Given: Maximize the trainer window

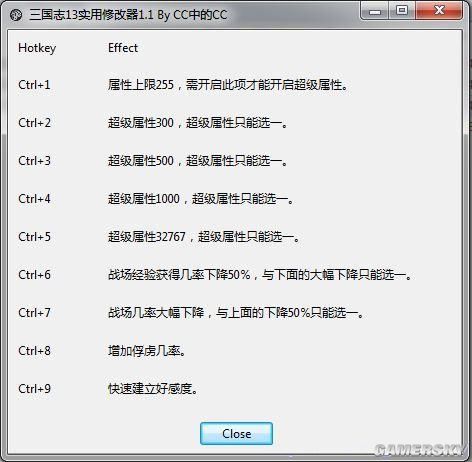Looking at the screenshot, I should coord(402,11).
